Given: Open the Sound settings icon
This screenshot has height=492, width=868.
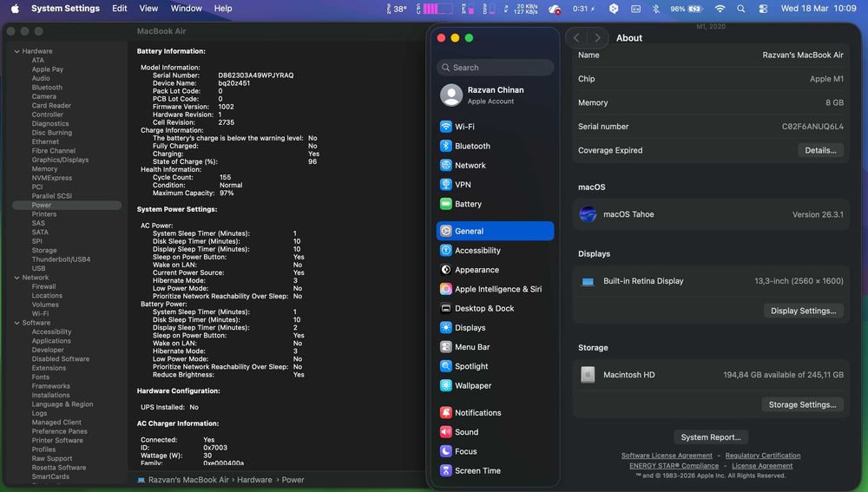Looking at the screenshot, I should (x=445, y=432).
